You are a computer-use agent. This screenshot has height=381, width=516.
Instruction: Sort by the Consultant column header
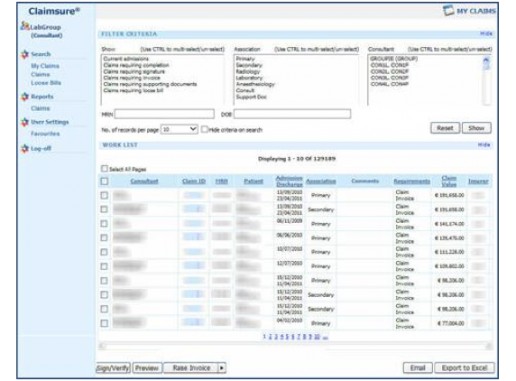[x=144, y=181]
